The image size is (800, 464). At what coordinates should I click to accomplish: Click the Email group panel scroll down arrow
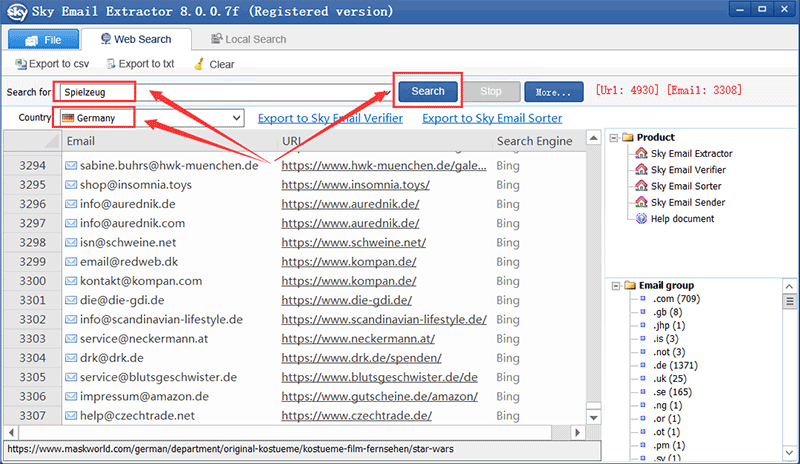(789, 452)
